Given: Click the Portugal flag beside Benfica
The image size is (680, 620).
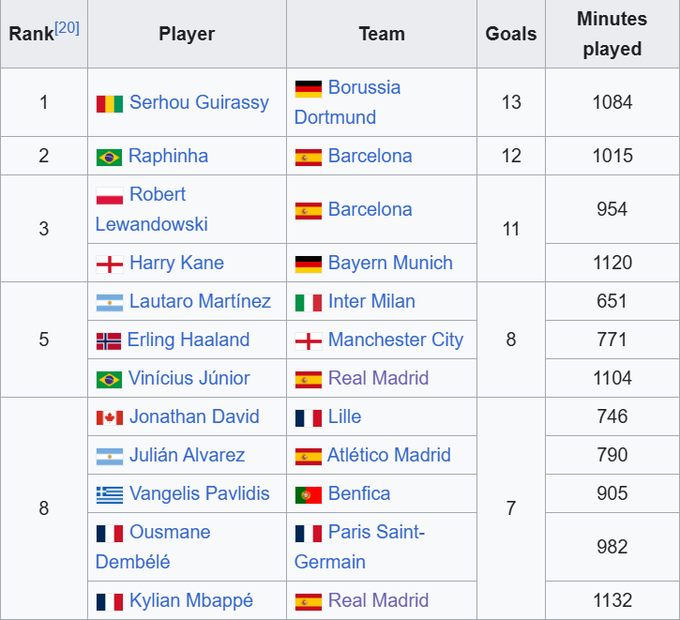Looking at the screenshot, I should click(308, 494).
